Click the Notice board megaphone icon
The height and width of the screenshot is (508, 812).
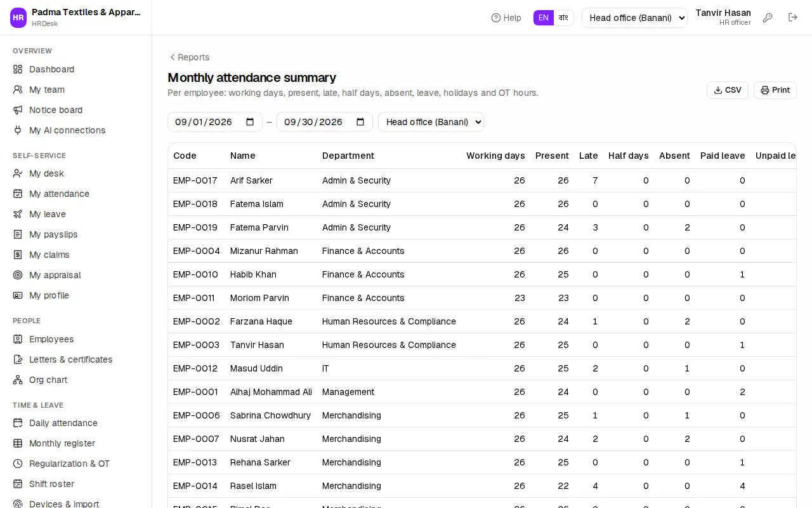pyautogui.click(x=18, y=110)
